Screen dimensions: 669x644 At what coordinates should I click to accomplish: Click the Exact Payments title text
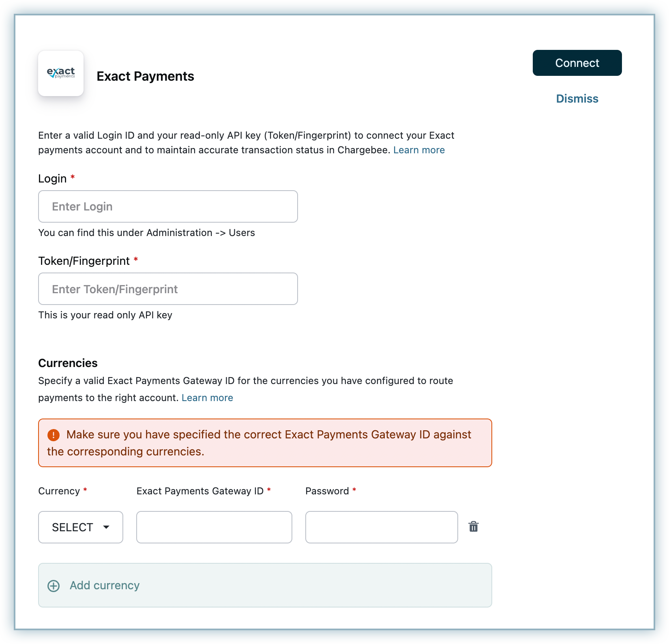coord(145,76)
